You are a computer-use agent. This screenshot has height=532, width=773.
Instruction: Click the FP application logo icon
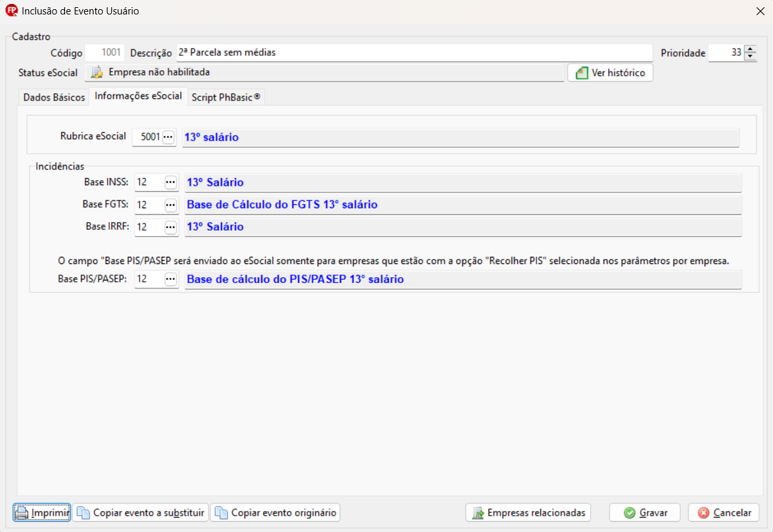[x=11, y=11]
